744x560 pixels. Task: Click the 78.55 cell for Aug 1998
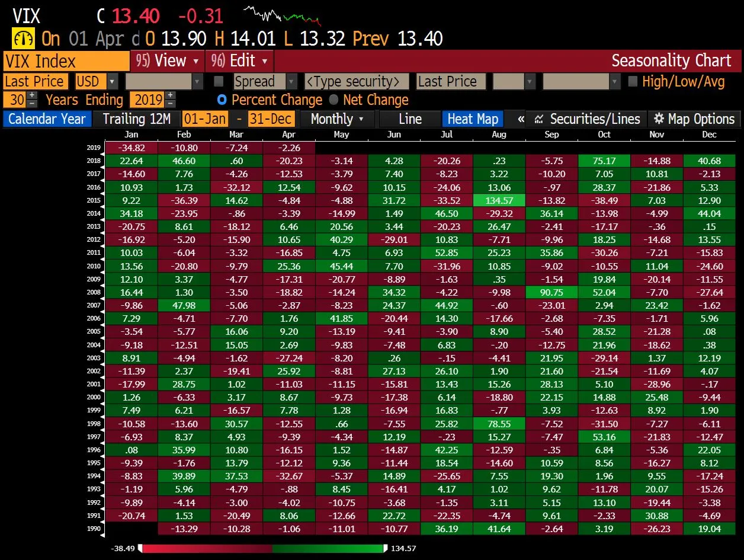pos(499,424)
